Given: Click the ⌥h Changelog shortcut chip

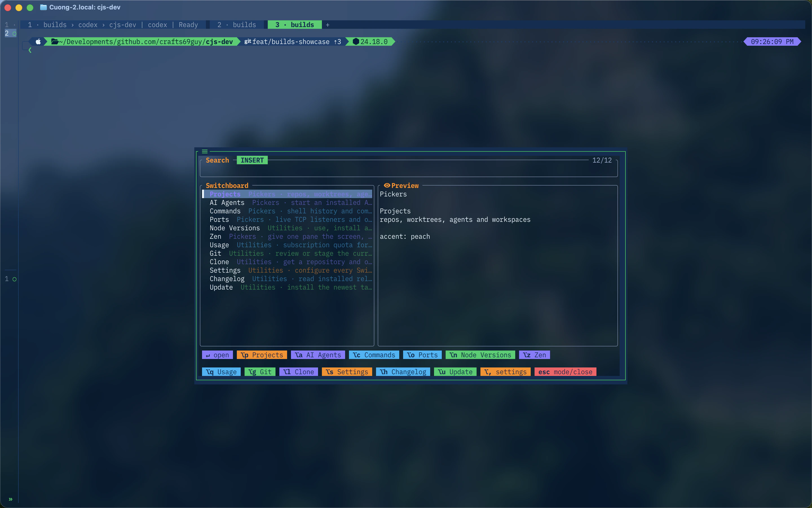Looking at the screenshot, I should (x=403, y=372).
